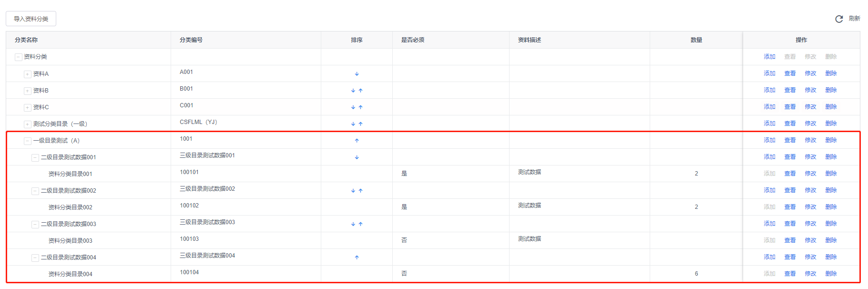Move 二级目录测试数据001 down in order
868x289 pixels.
[357, 157]
